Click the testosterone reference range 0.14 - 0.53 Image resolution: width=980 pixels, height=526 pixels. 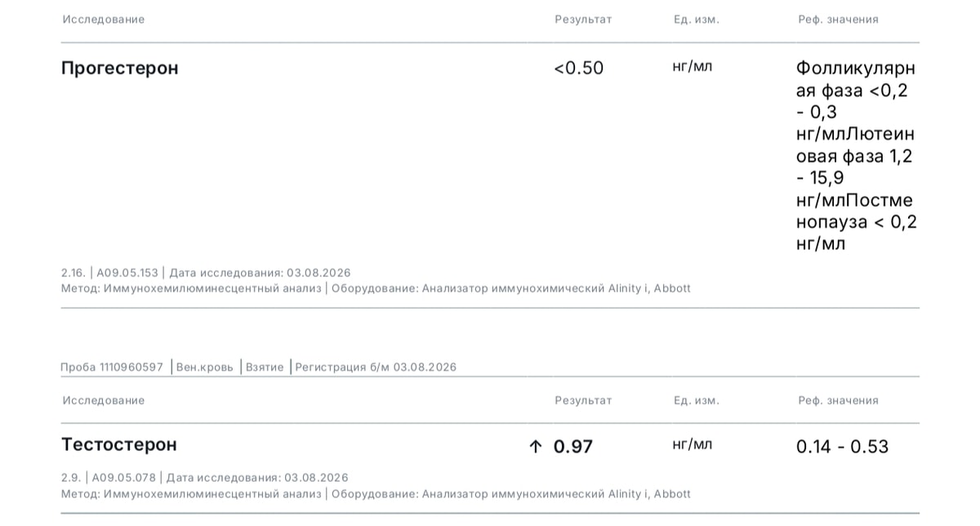[x=843, y=447]
